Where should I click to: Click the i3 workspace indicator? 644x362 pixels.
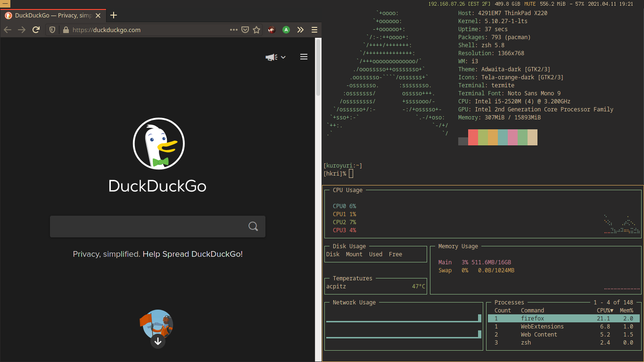pos(5,3)
